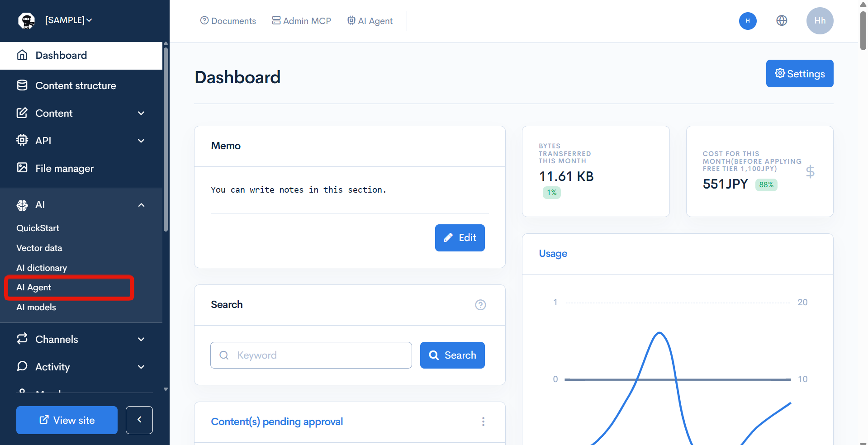This screenshot has height=445, width=868.
Task: Expand the API menu chevron
Action: tap(141, 141)
